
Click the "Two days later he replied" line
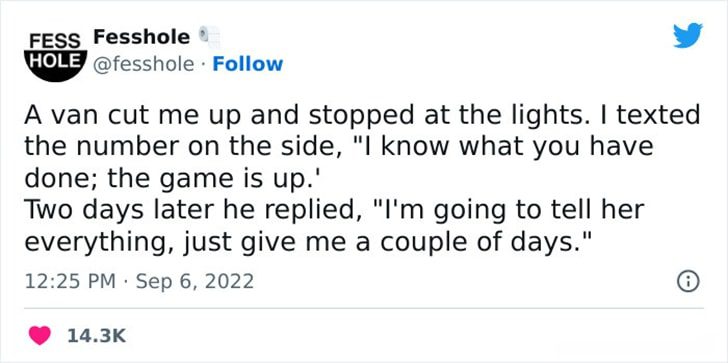click(334, 210)
